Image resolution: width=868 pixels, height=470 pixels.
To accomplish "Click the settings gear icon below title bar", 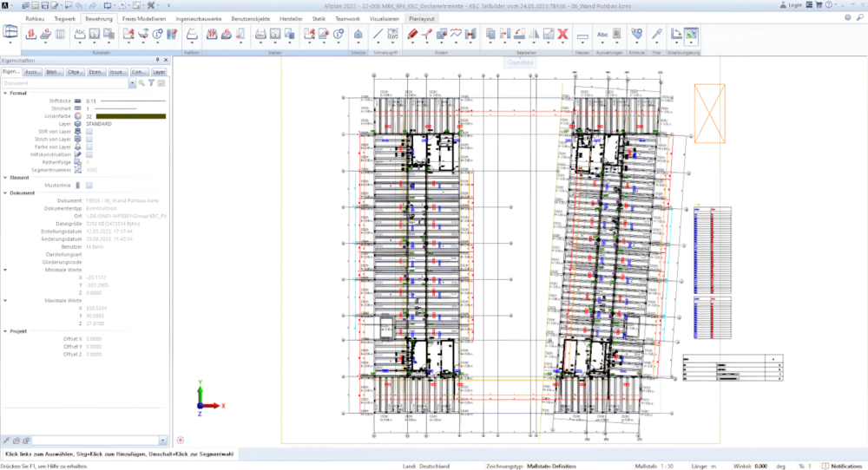I will coord(847,16).
